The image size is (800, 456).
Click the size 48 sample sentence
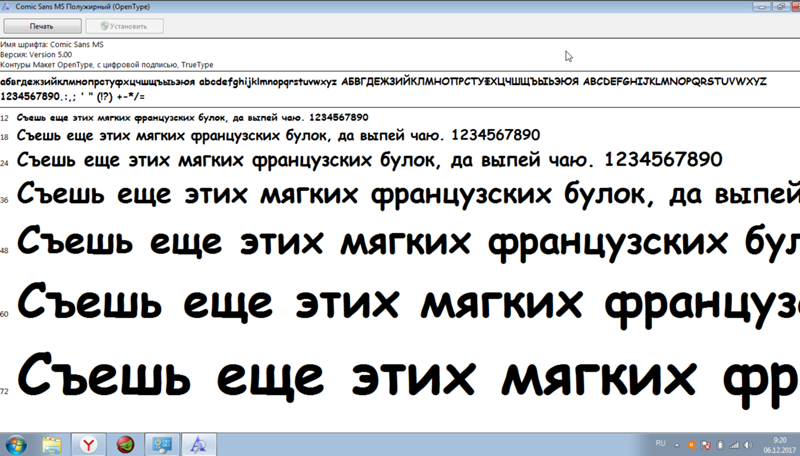coord(408,242)
